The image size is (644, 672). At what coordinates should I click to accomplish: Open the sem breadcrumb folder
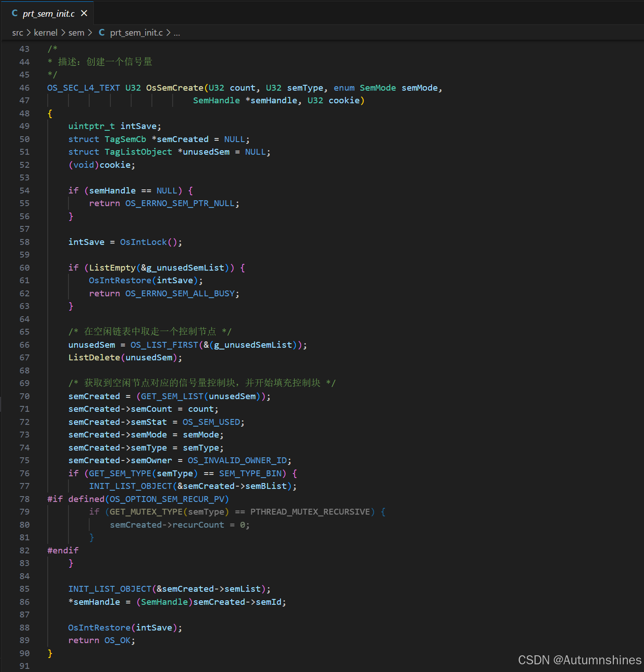click(x=76, y=33)
